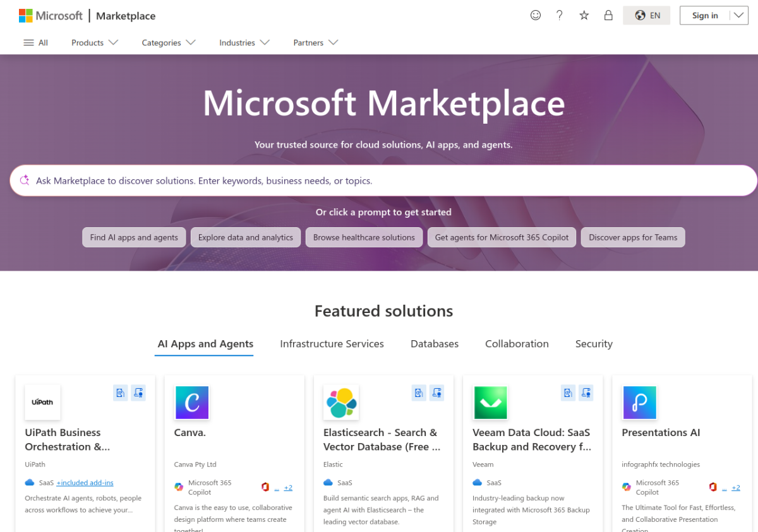
Task: Open Presentations AI card title
Action: coord(661,432)
